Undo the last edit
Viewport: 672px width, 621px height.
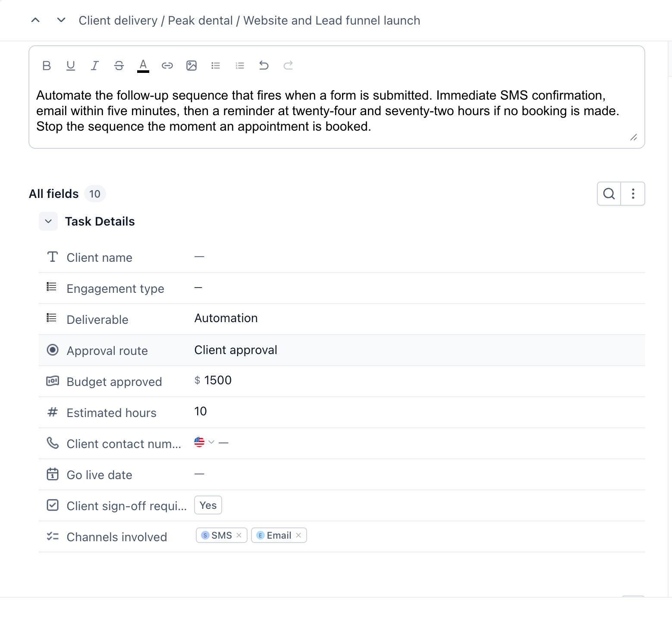(264, 66)
